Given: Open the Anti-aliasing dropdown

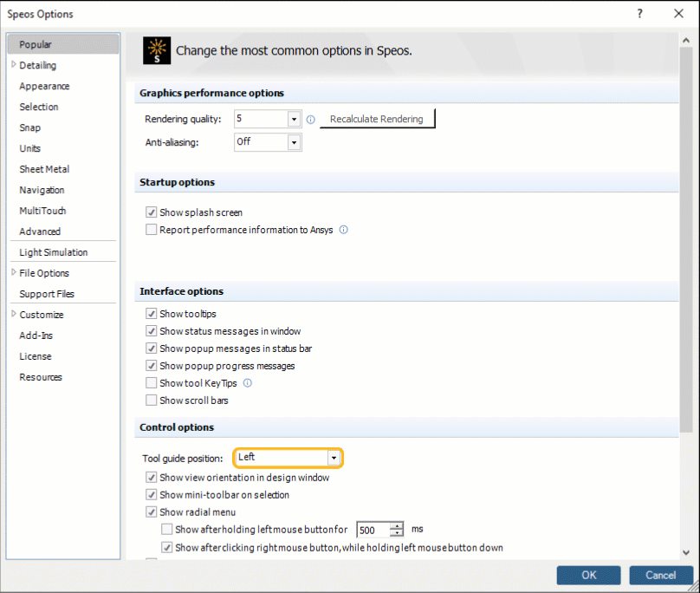Looking at the screenshot, I should [x=294, y=142].
